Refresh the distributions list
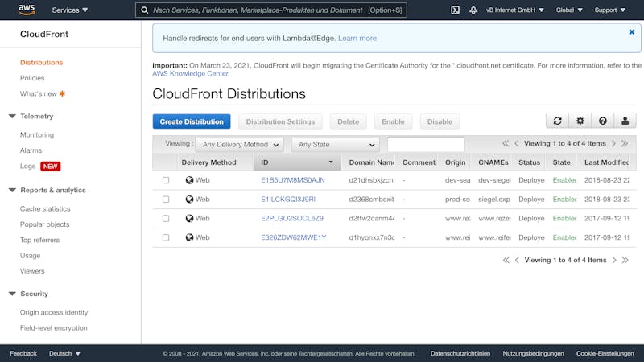 coord(557,121)
